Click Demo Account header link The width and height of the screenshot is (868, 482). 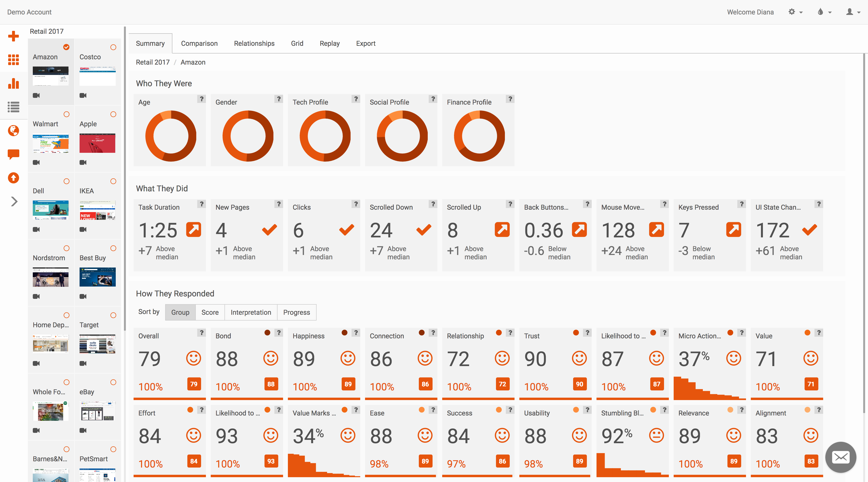click(29, 12)
